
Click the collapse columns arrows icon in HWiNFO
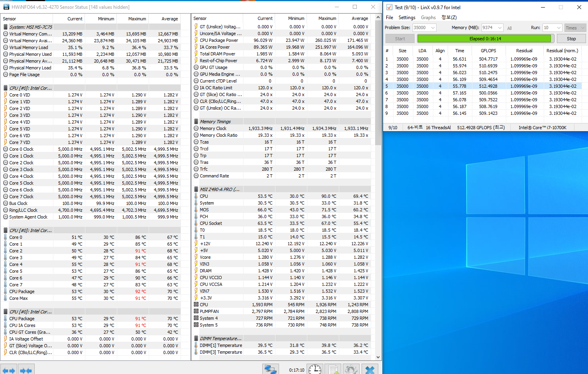pyautogui.click(x=26, y=370)
